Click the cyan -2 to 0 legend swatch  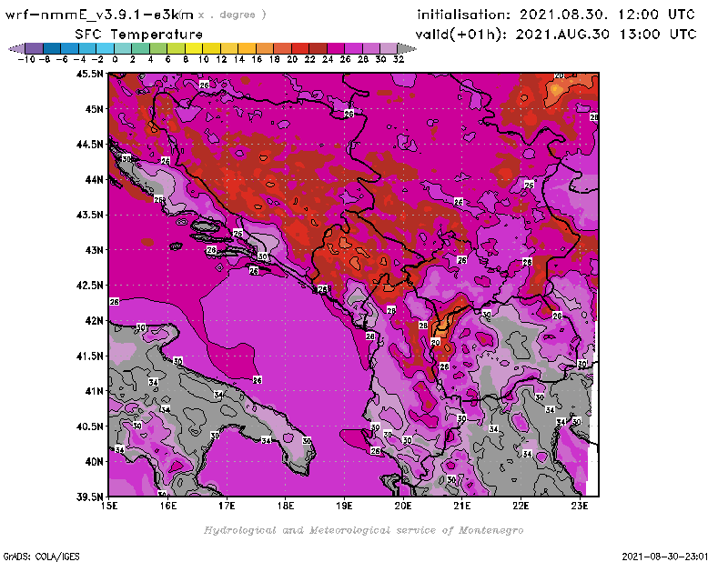pyautogui.click(x=105, y=48)
